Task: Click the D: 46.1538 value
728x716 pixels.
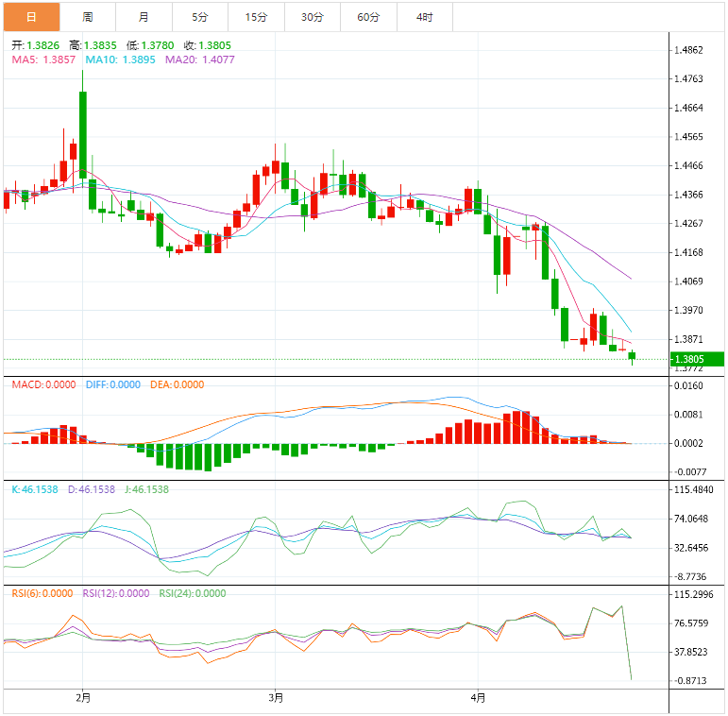Action: (92, 490)
